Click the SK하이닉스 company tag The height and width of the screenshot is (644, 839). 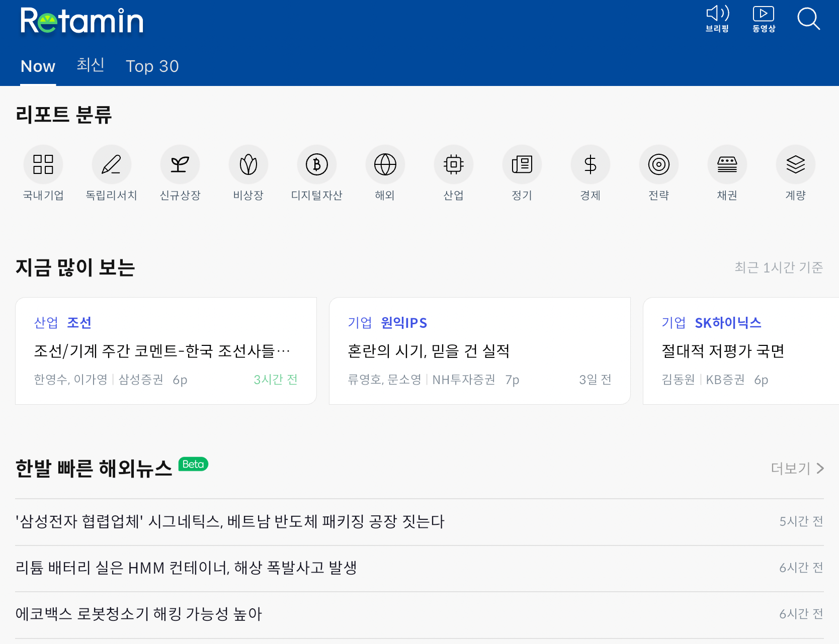pos(728,323)
